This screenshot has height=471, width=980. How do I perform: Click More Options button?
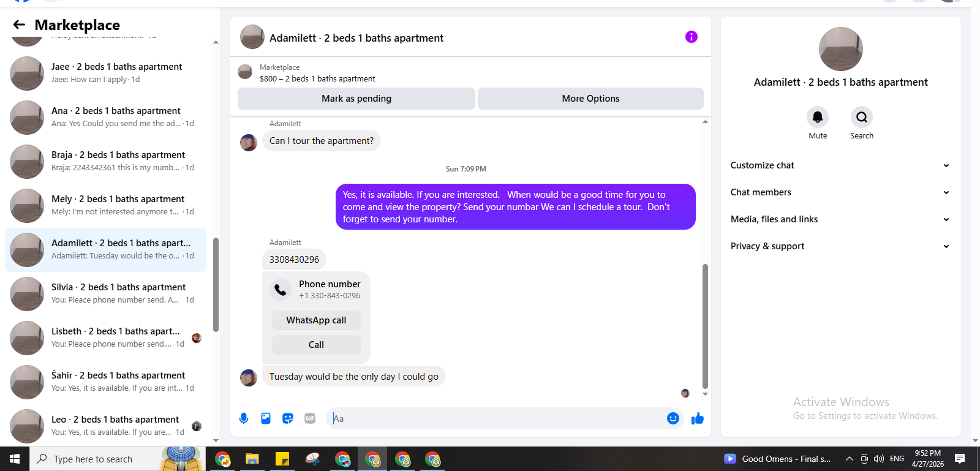590,99
